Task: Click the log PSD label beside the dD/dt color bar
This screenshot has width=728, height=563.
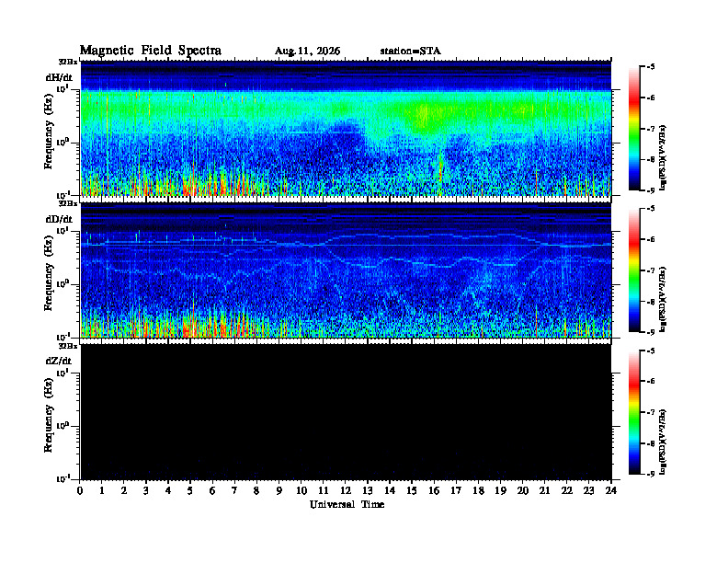Action: [664, 299]
